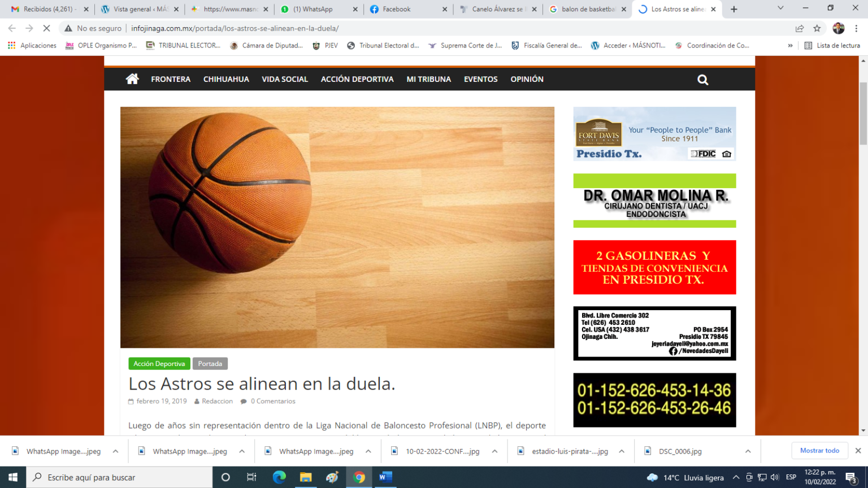Bookmark this page with the star icon

point(817,28)
